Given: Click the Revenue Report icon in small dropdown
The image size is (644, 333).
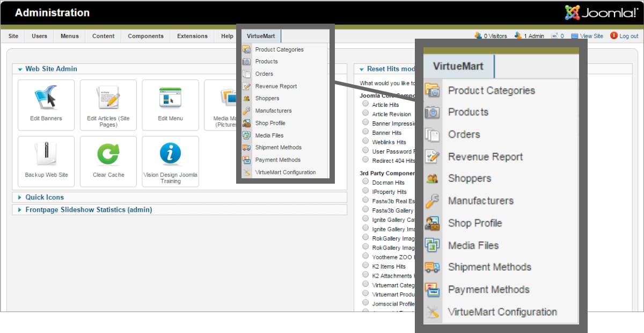Looking at the screenshot, I should click(246, 86).
